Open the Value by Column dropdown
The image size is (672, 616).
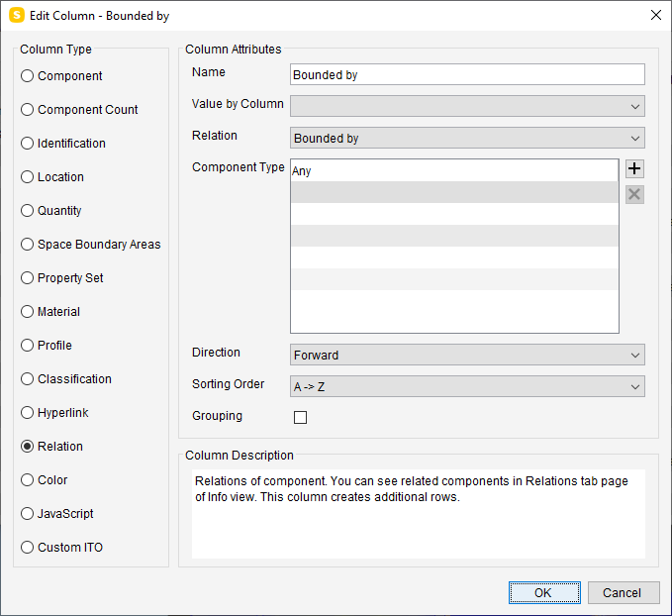pos(467,106)
